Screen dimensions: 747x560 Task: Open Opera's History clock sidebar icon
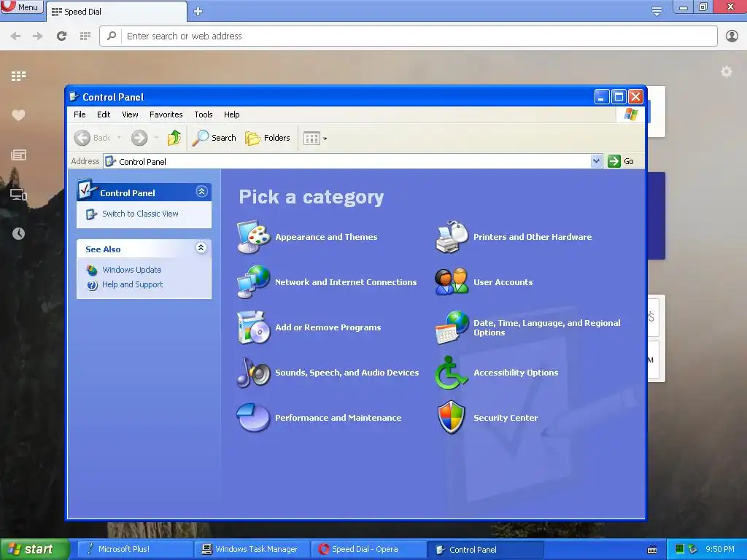pyautogui.click(x=18, y=233)
